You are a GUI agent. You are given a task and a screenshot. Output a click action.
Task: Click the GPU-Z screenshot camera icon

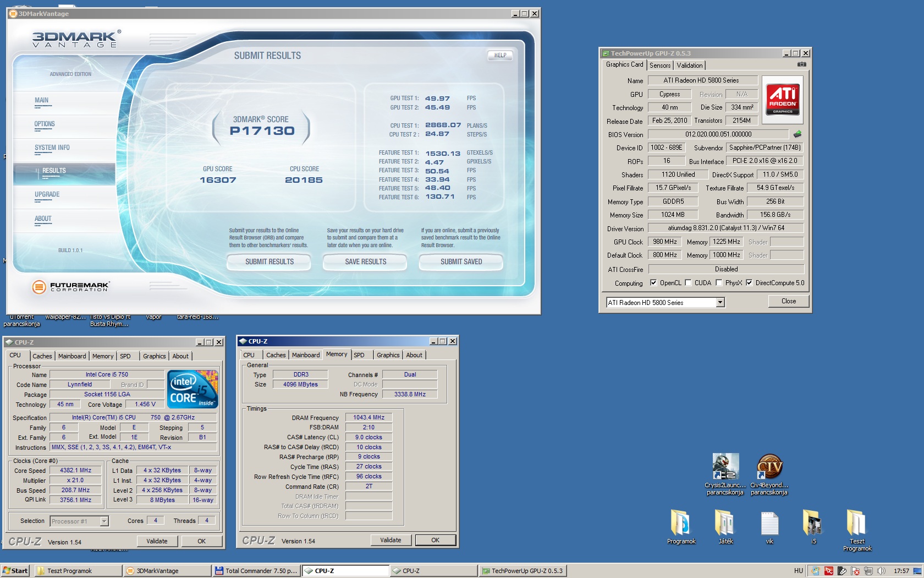click(802, 64)
